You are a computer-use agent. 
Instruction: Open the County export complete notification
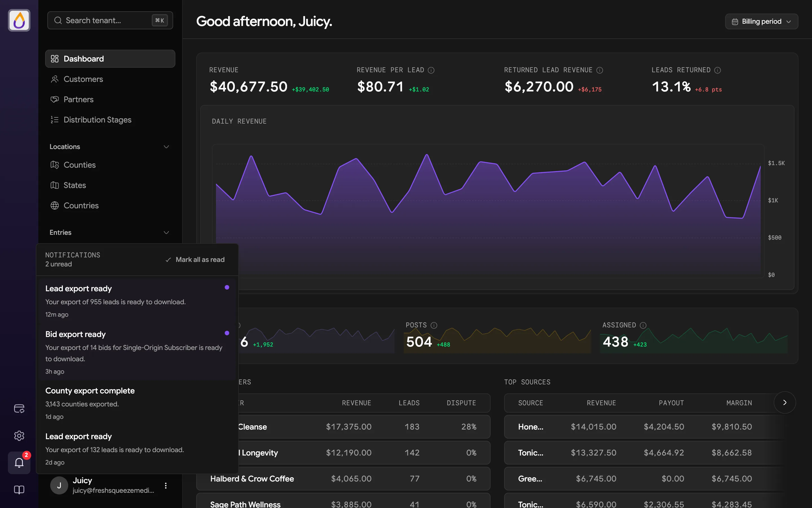coord(137,403)
